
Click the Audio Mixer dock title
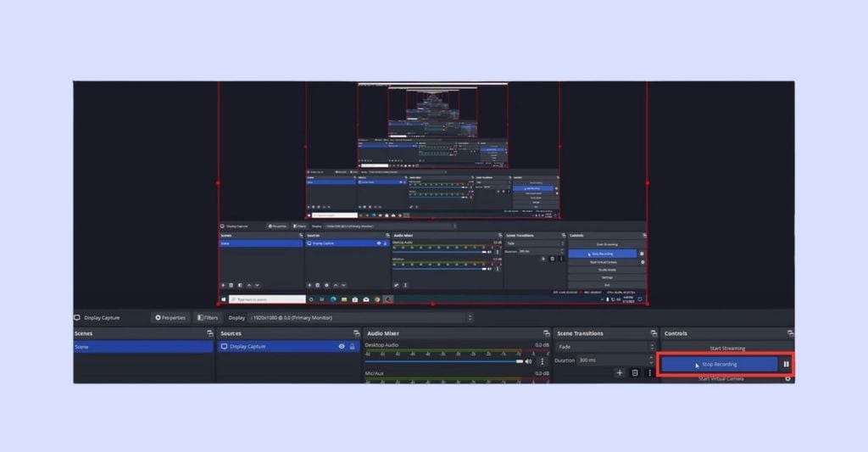point(383,333)
